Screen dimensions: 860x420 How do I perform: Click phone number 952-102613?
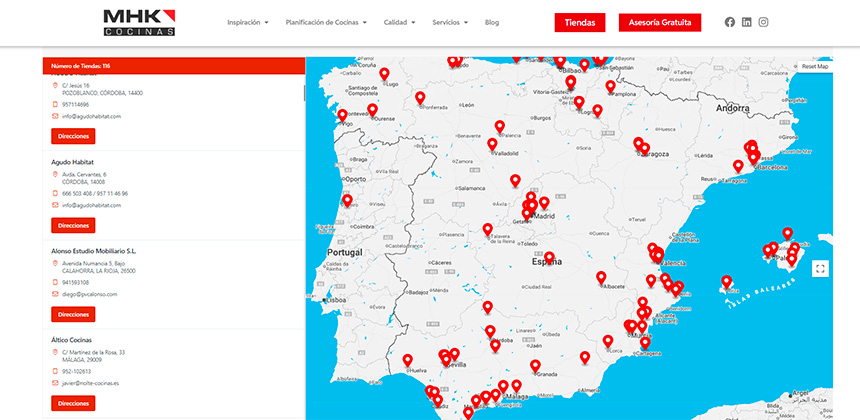[x=76, y=371]
